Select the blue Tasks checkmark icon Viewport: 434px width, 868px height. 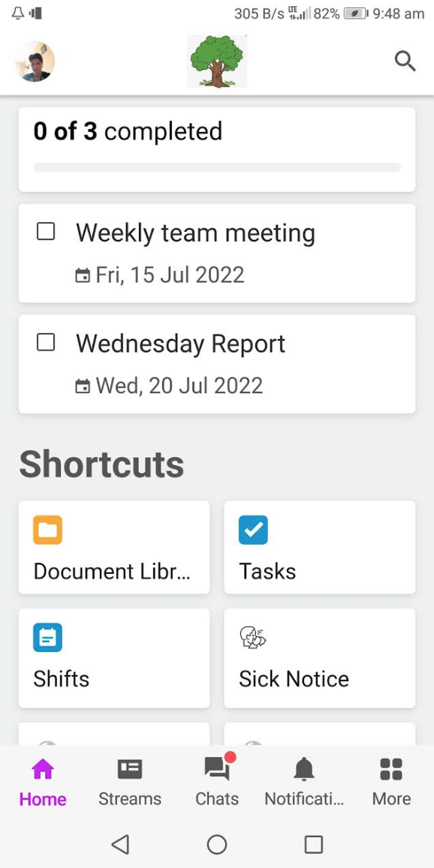click(x=253, y=530)
